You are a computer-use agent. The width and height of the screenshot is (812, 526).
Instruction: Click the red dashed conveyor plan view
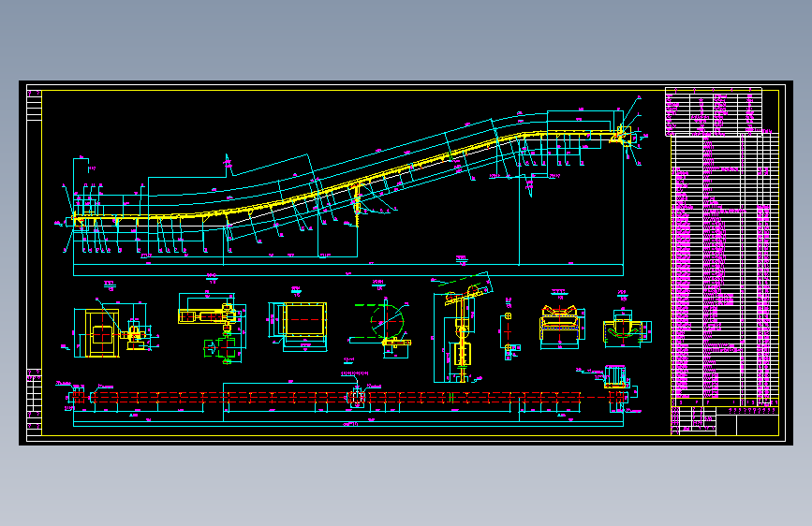(x=348, y=397)
